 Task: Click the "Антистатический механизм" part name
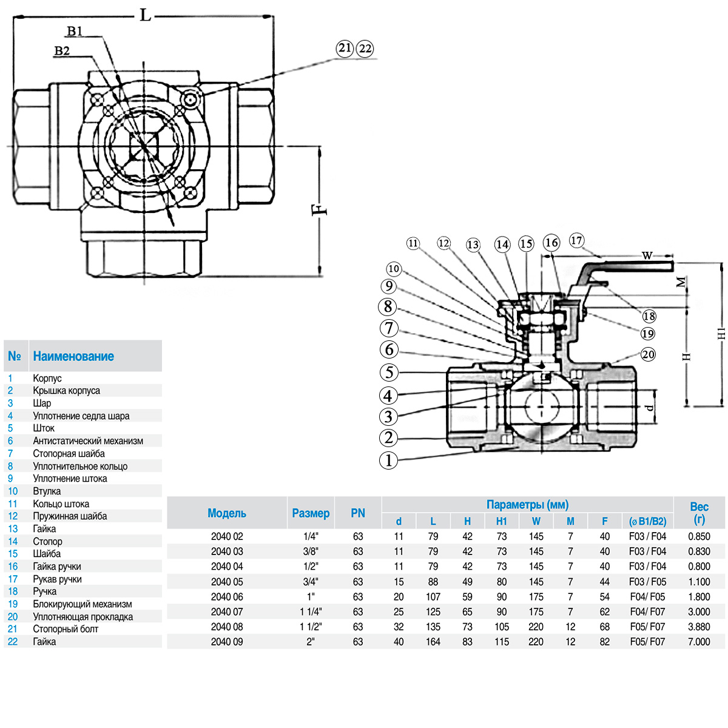click(x=88, y=441)
